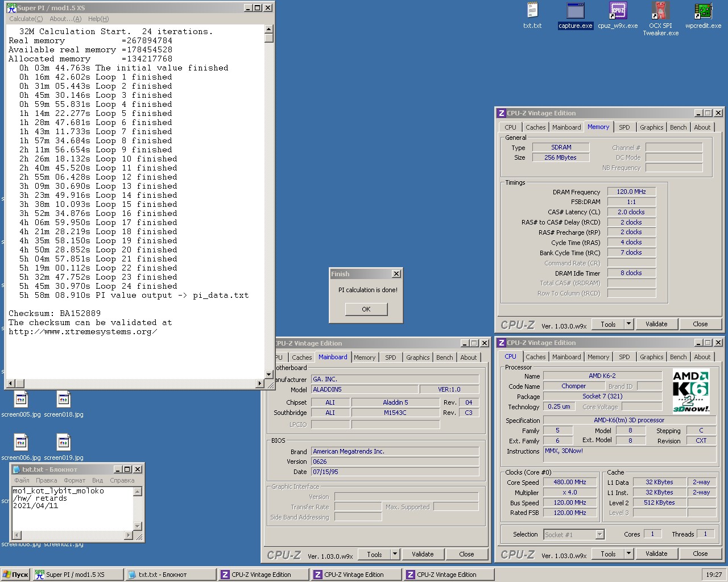Open the Start menu button
Image resolution: width=728 pixels, height=582 pixels.
[x=15, y=575]
